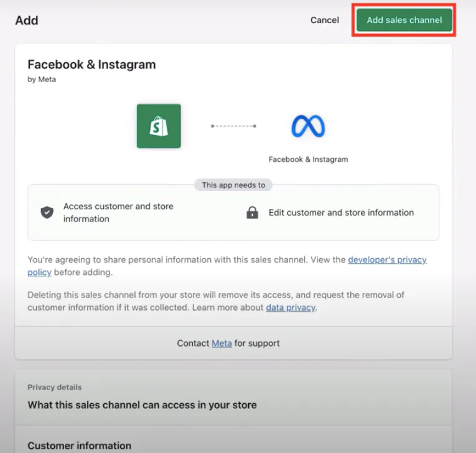Open the data privacy link
Viewport: 476px width, 453px height.
click(x=291, y=307)
